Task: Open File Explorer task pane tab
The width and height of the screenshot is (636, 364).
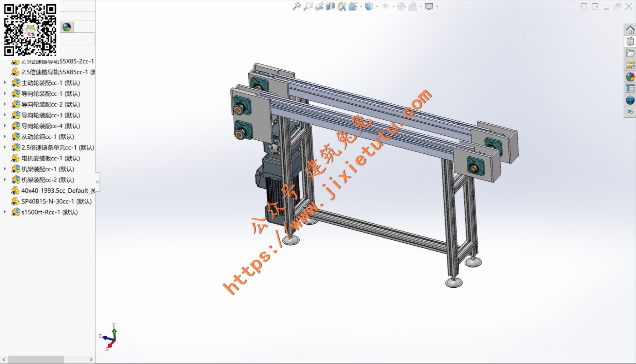Action: click(630, 53)
